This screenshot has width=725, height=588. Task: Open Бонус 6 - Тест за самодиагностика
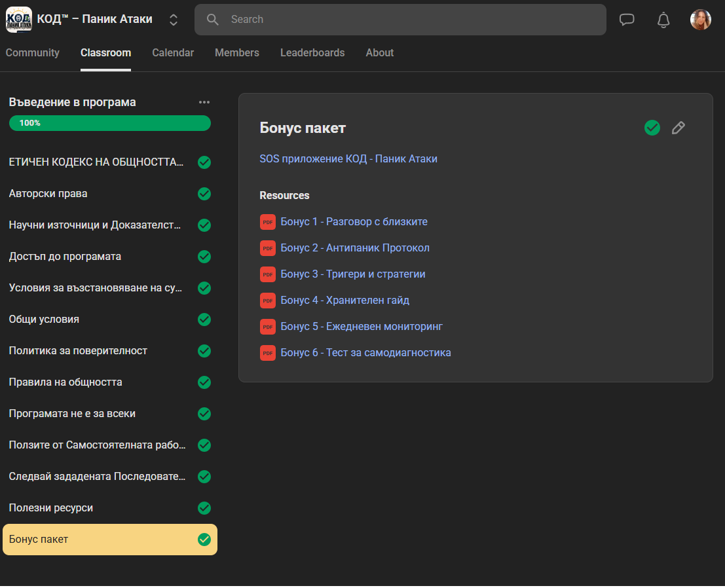point(365,353)
